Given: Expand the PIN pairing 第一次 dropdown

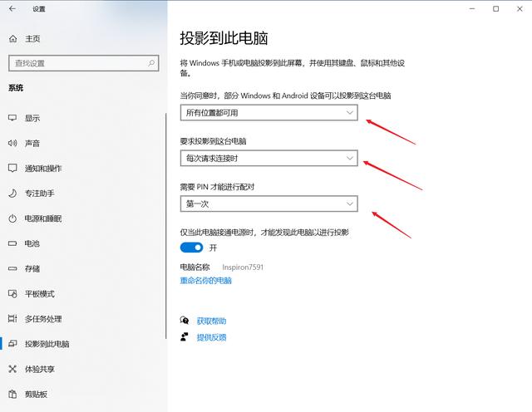Looking at the screenshot, I should (x=268, y=204).
